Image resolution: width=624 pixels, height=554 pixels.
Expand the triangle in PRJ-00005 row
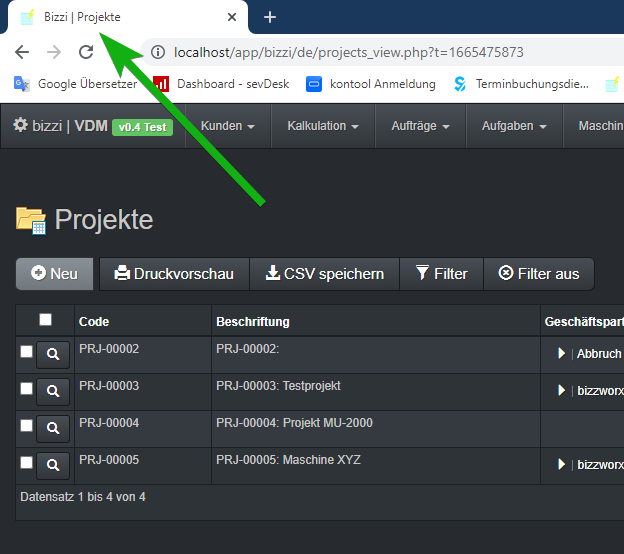562,464
